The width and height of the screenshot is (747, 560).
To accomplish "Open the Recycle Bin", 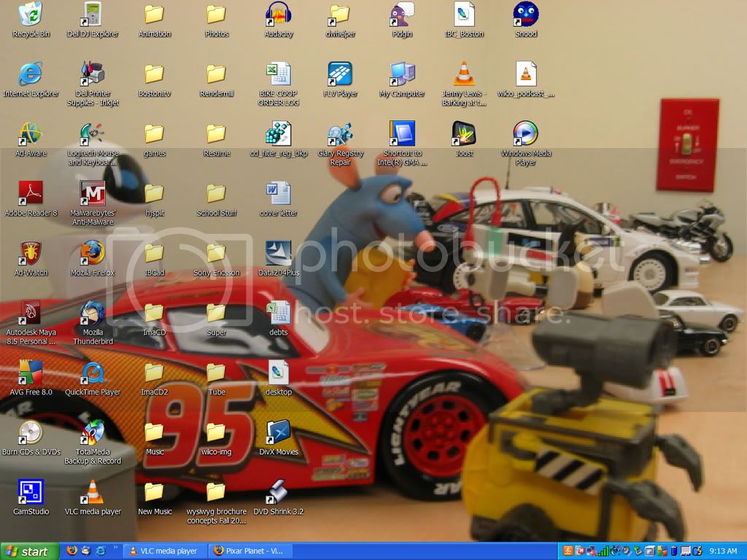I will [x=30, y=15].
